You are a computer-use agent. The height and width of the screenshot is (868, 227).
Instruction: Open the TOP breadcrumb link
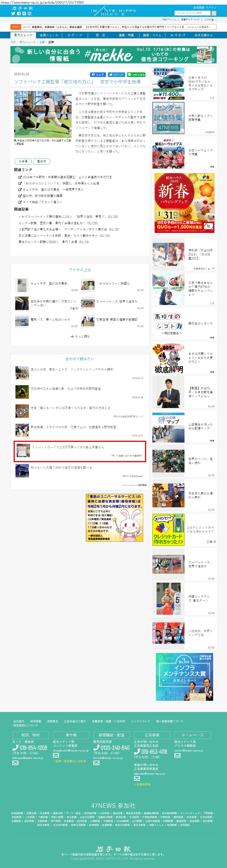click(13, 43)
